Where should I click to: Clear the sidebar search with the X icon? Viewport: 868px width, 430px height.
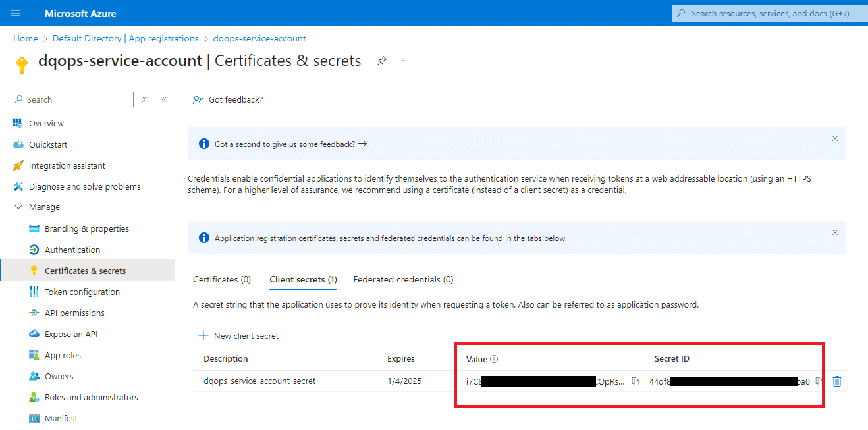[144, 99]
